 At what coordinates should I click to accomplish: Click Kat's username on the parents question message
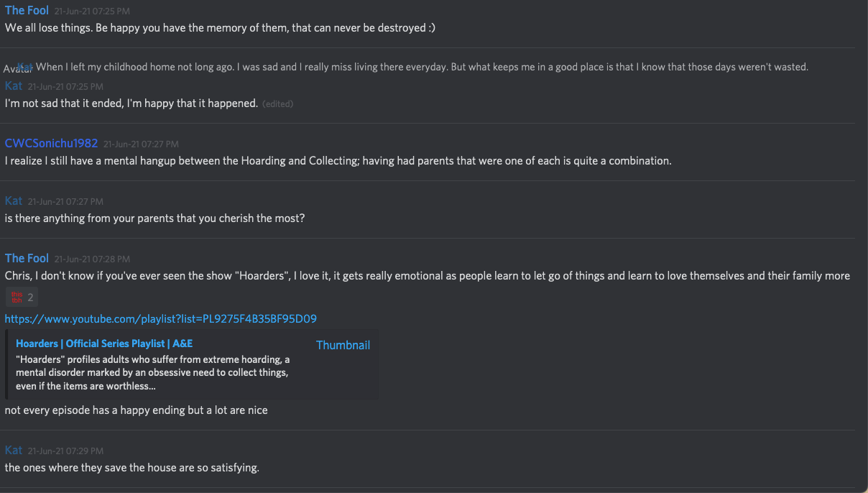point(14,201)
